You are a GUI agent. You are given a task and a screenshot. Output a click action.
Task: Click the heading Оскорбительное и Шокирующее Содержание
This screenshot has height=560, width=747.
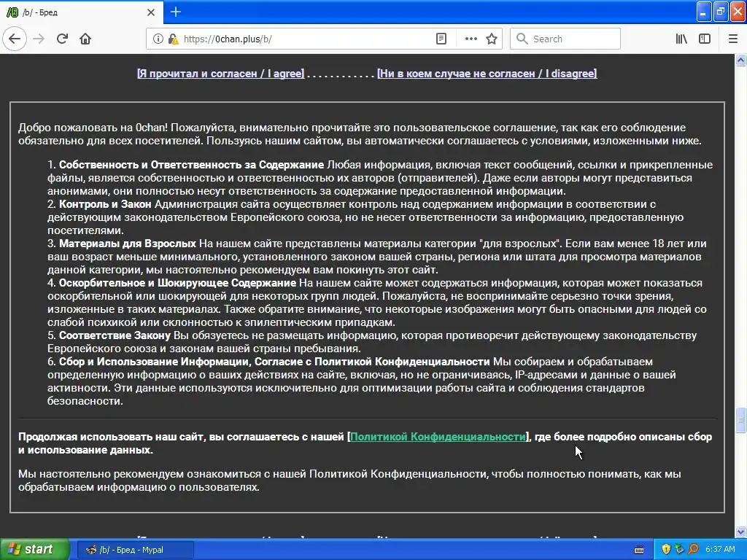178,284
